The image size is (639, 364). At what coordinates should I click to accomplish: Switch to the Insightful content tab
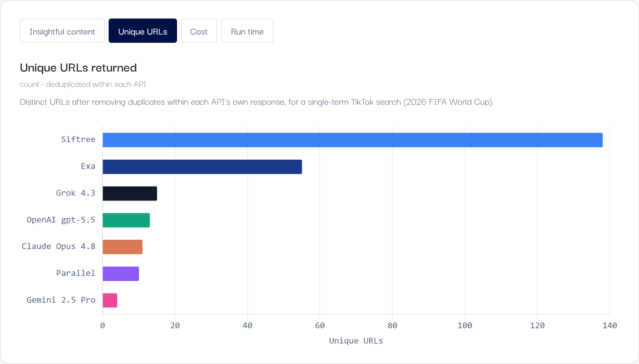click(62, 31)
